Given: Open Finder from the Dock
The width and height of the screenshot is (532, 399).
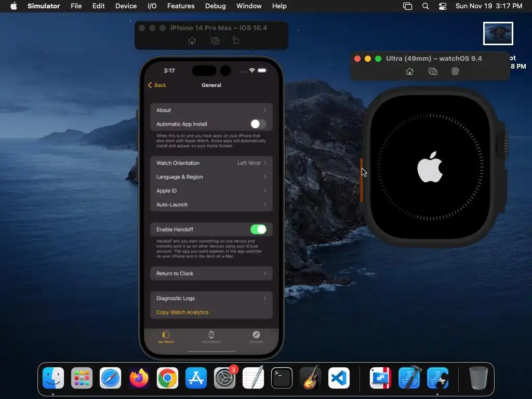Looking at the screenshot, I should click(53, 378).
